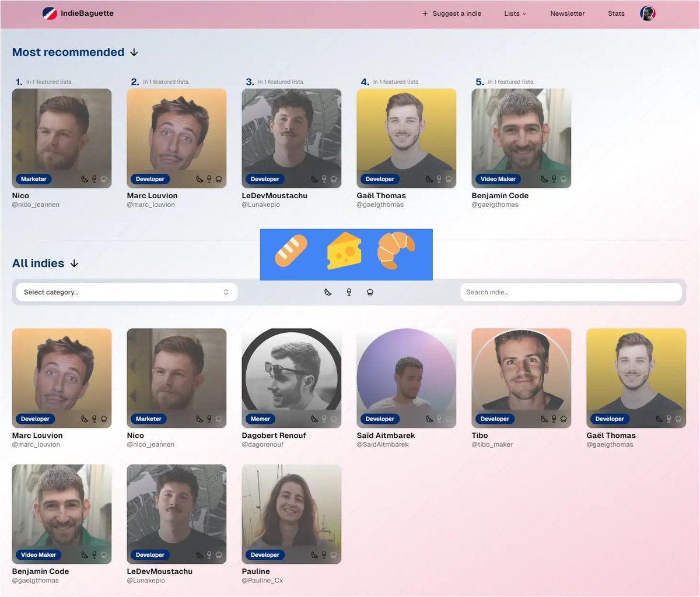
Task: Open the @marc_louvion handle under recommended card
Action: (150, 205)
